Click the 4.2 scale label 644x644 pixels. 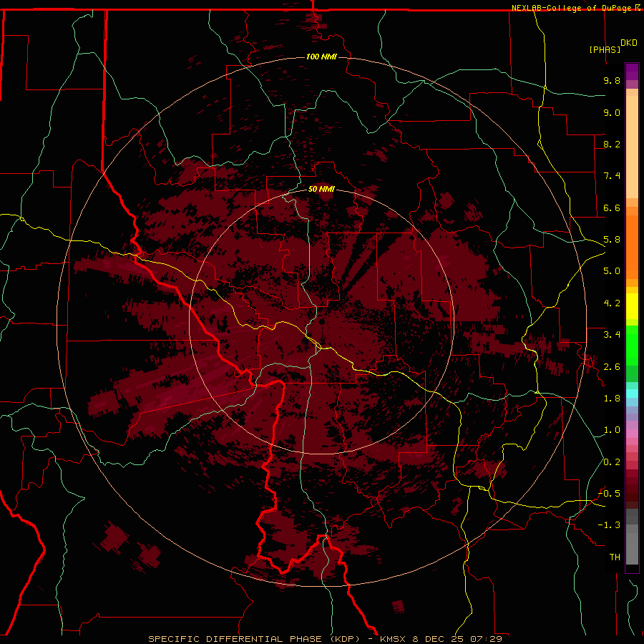pyautogui.click(x=612, y=303)
